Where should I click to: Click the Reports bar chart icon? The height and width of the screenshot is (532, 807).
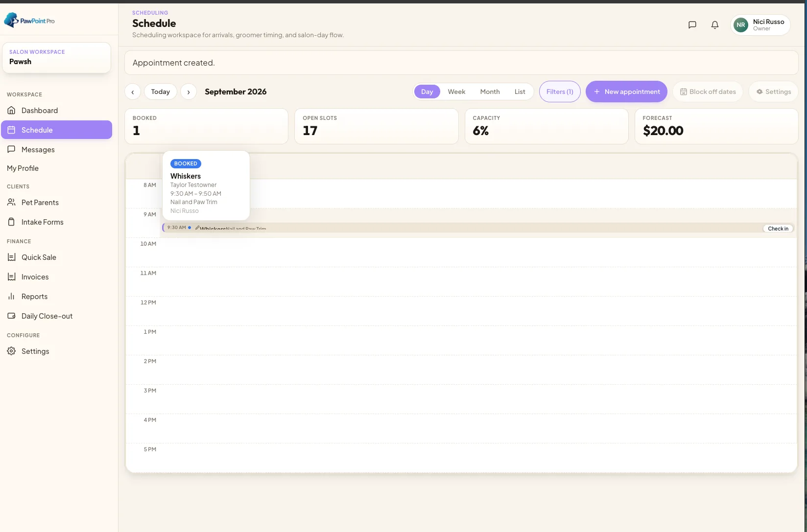point(11,296)
